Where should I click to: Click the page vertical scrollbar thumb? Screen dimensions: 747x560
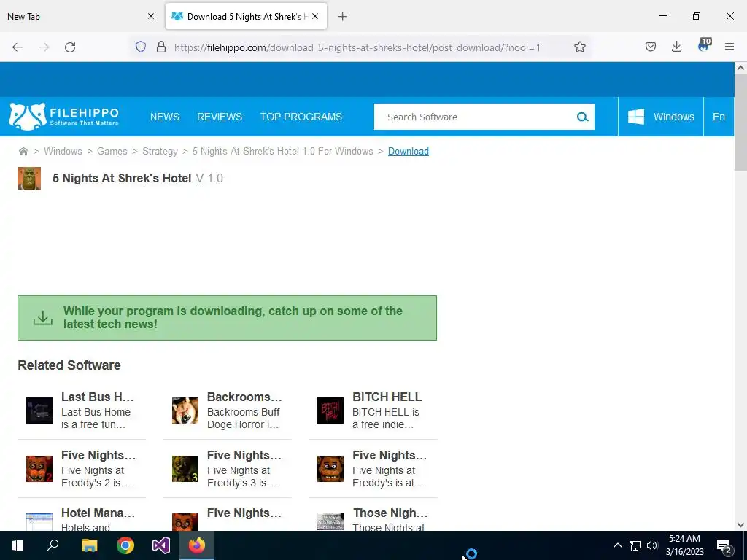[740, 122]
